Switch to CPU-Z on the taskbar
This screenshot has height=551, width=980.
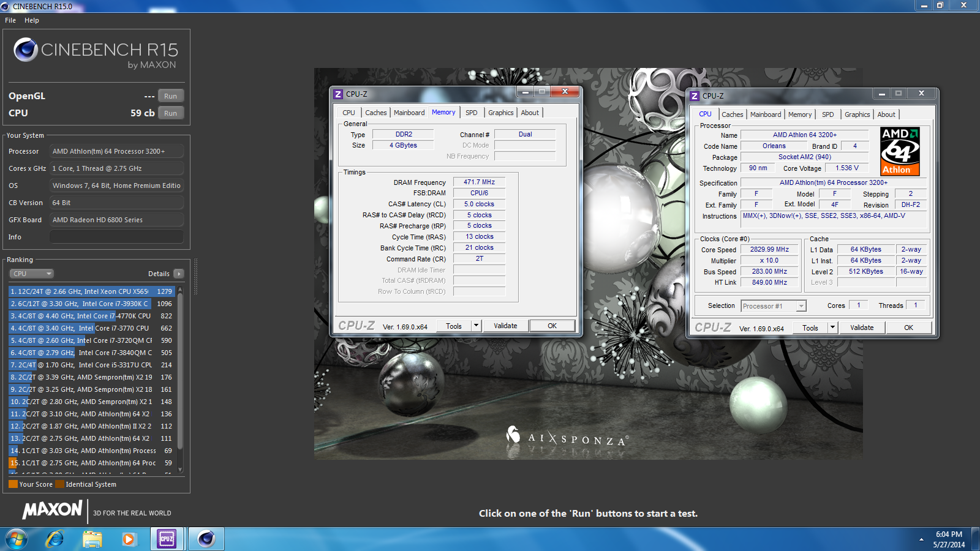click(x=167, y=539)
